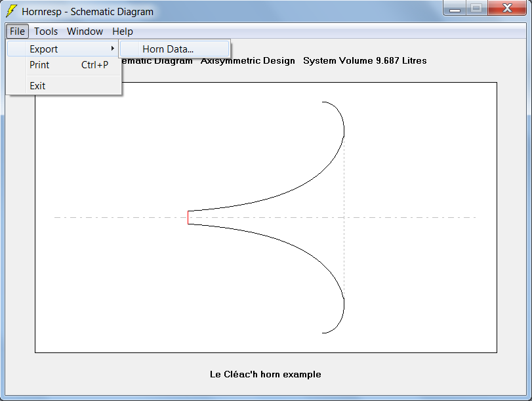Click the Hornresp lightning bolt icon
532x401 pixels.
[x=11, y=11]
